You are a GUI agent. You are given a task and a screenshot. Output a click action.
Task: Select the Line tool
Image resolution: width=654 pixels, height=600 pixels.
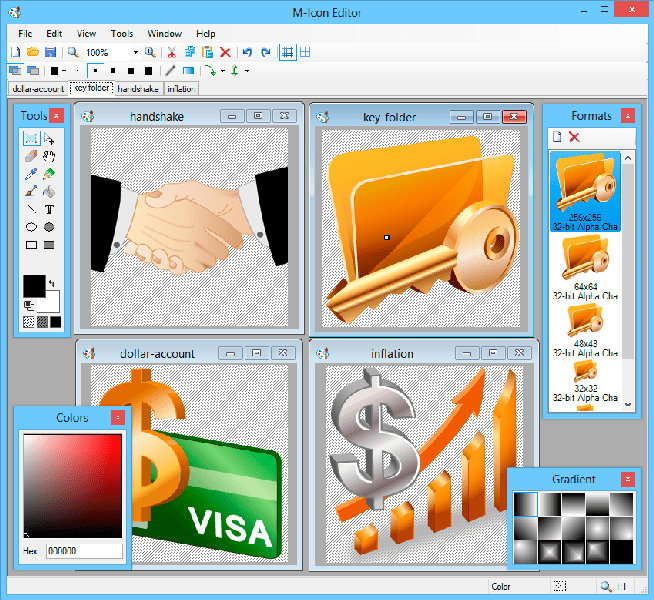[x=31, y=209]
